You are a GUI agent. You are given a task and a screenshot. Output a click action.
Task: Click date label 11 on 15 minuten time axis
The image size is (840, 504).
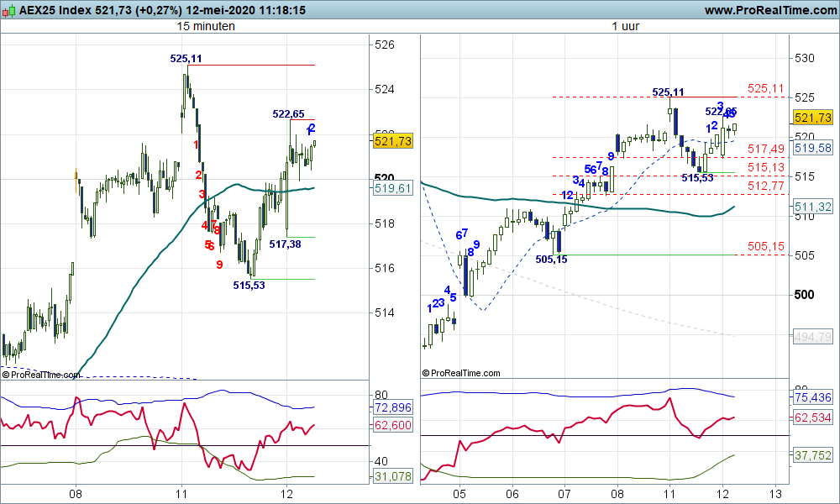coord(181,493)
